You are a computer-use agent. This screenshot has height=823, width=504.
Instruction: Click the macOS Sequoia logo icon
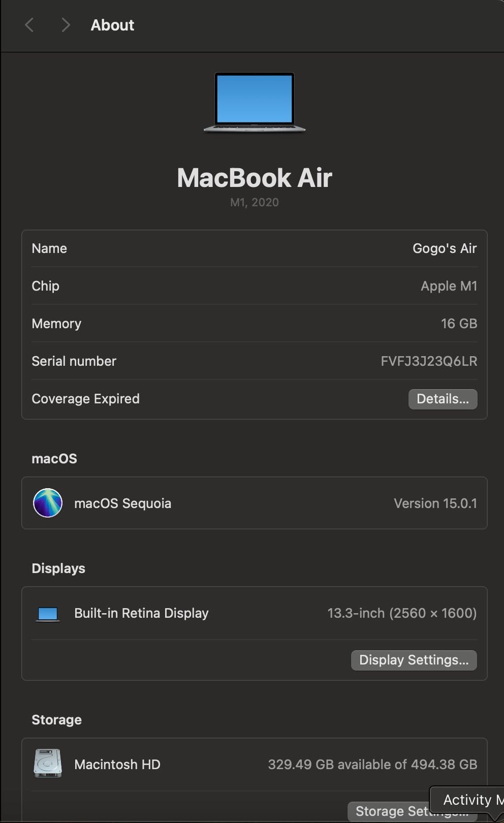tap(48, 503)
